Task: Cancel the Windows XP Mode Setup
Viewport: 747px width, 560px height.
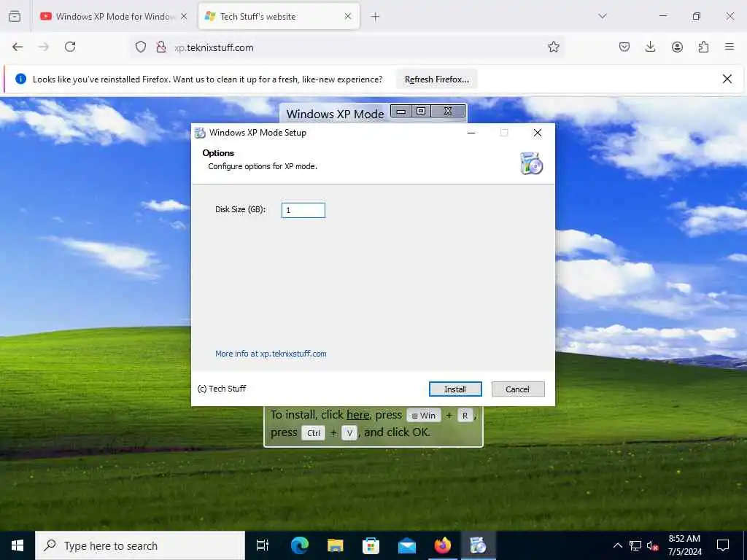Action: (517, 389)
